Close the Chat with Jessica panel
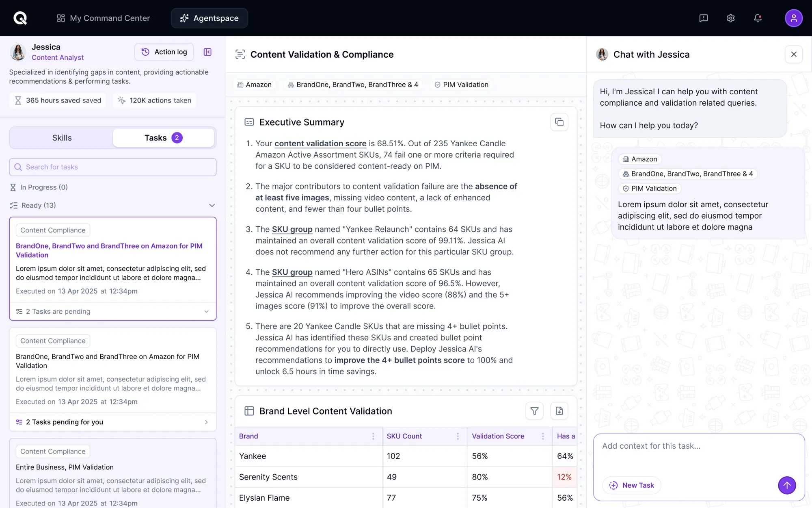The height and width of the screenshot is (508, 812). pyautogui.click(x=794, y=54)
